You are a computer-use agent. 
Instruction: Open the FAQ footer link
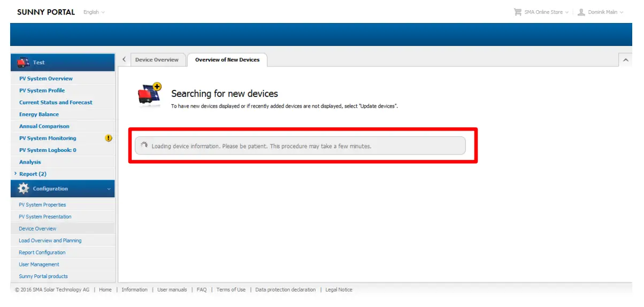(x=202, y=290)
